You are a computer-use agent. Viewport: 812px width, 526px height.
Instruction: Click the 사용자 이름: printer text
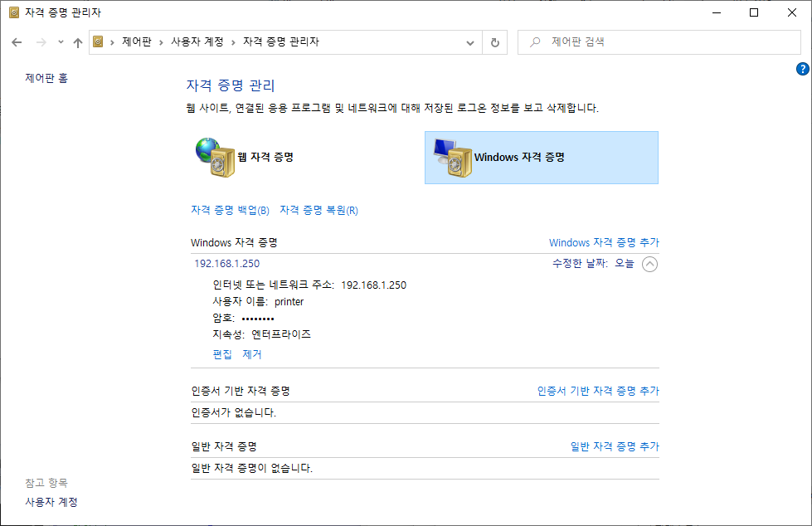258,302
